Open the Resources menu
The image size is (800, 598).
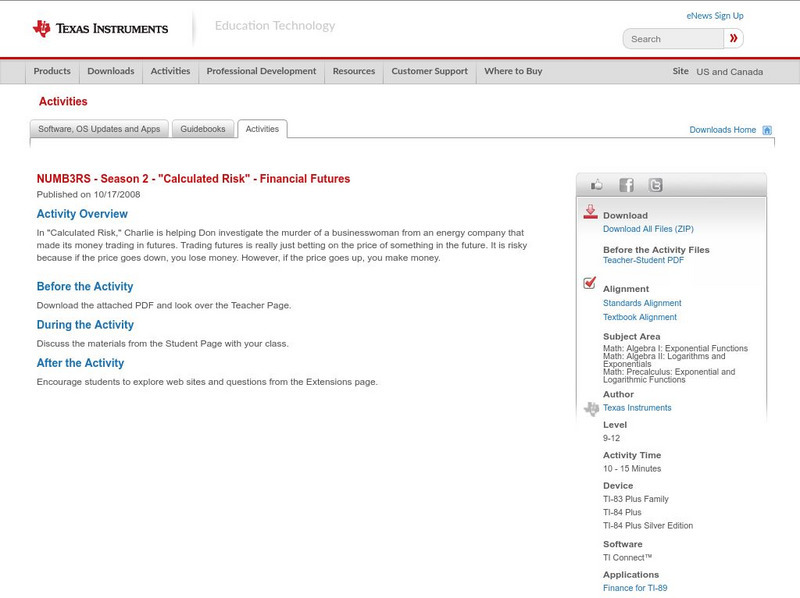click(354, 71)
